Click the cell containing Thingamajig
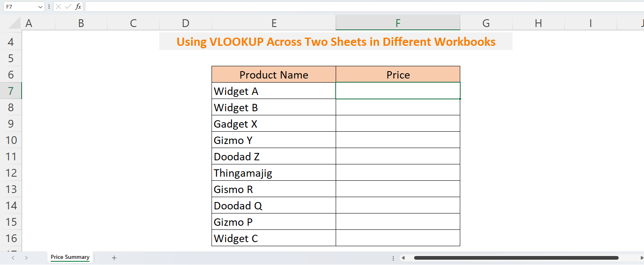This screenshot has height=265, width=644. [274, 173]
